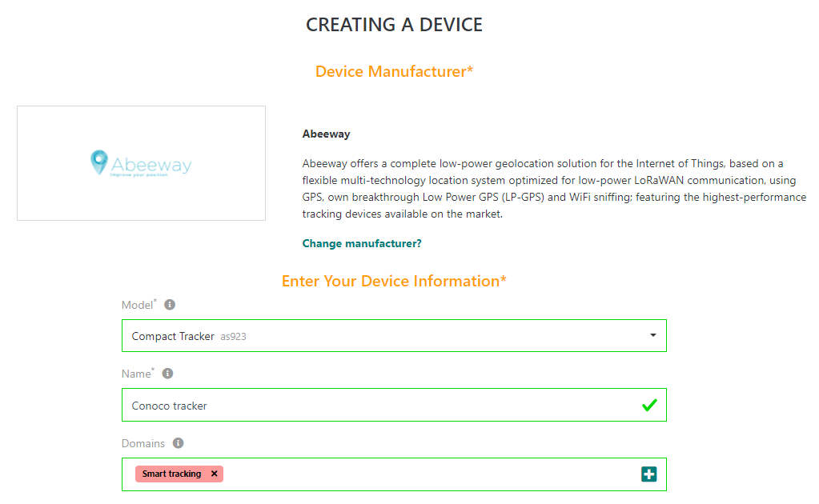Click the info icon next to Name
The height and width of the screenshot is (504, 819).
(167, 374)
